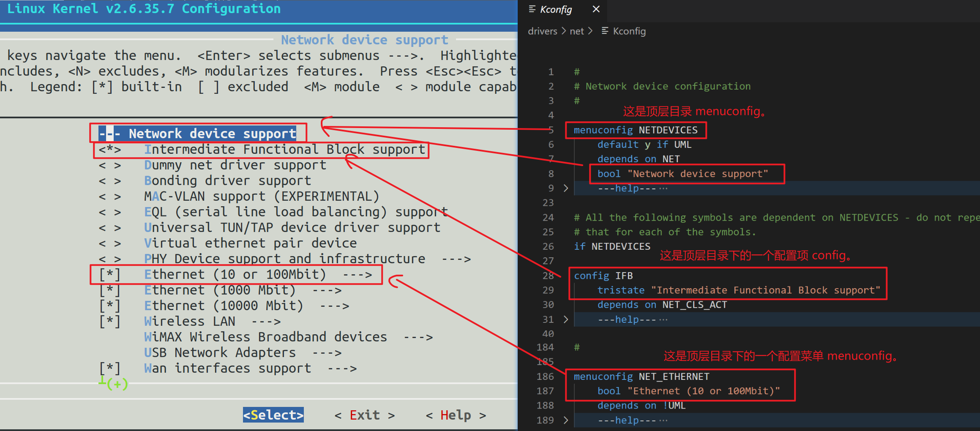Image resolution: width=980 pixels, height=431 pixels.
Task: Click the (+) more-items scroll indicator
Action: (117, 384)
